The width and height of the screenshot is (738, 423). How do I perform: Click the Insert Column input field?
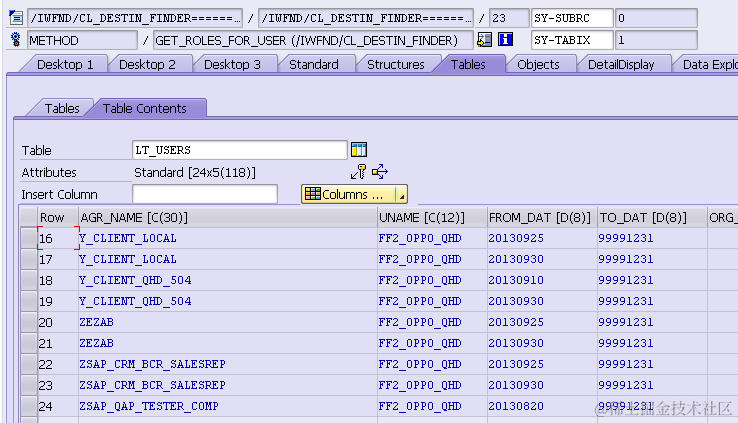[205, 194]
